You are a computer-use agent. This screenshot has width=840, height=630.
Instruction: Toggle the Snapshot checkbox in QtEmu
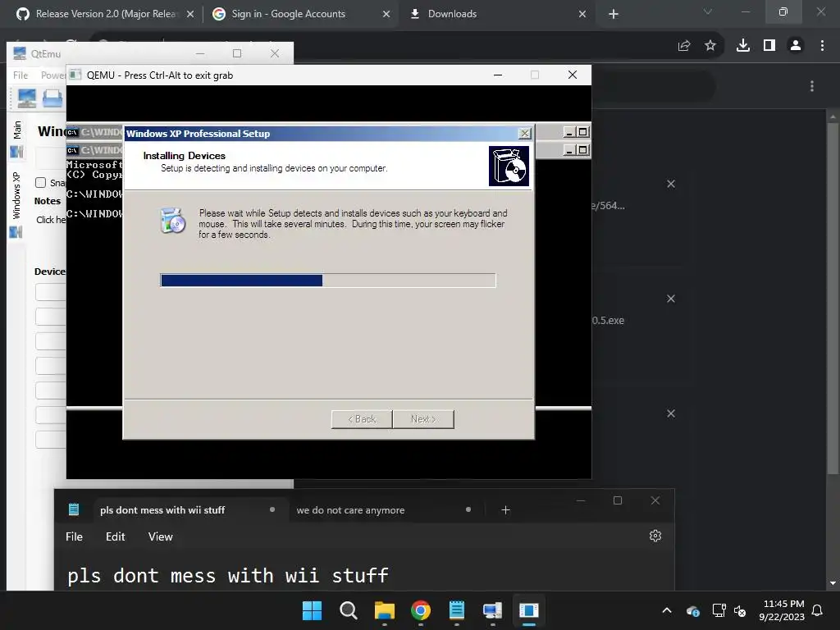(41, 182)
